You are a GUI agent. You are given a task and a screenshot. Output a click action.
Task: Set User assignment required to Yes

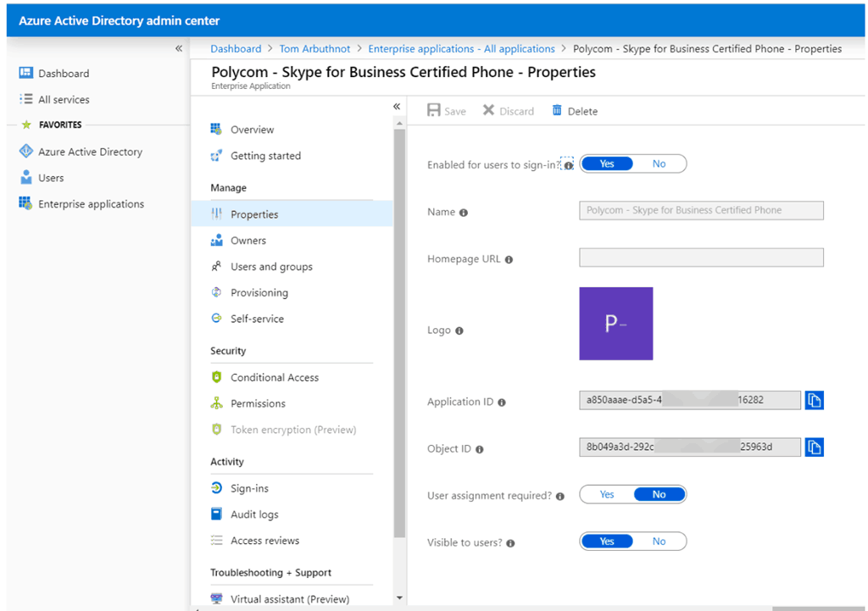point(607,495)
